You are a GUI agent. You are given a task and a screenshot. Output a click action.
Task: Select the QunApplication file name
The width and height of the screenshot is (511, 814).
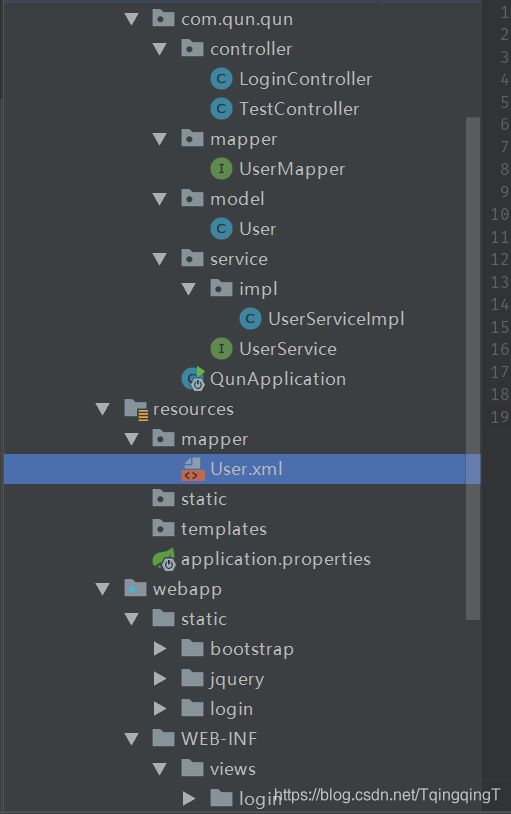click(278, 379)
